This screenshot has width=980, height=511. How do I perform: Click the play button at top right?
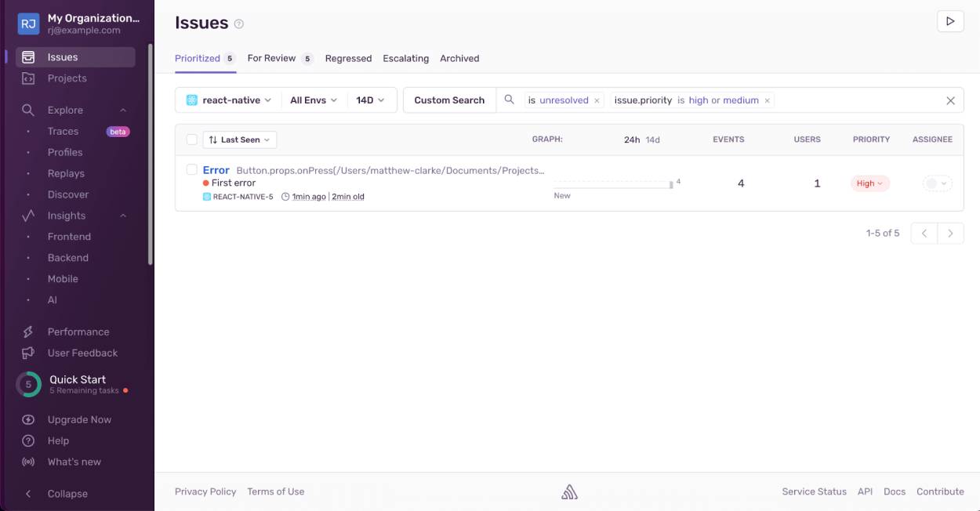(950, 21)
